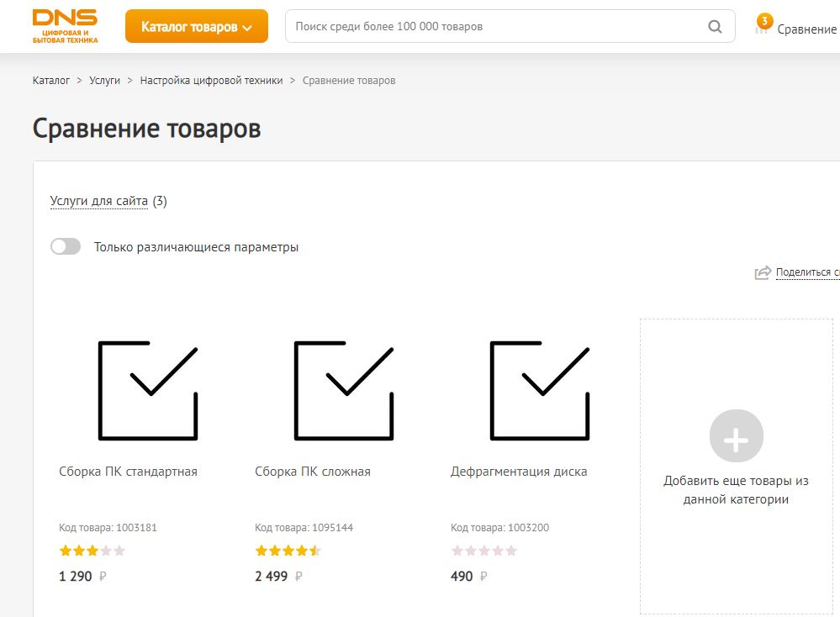Click the search field for products

496,27
